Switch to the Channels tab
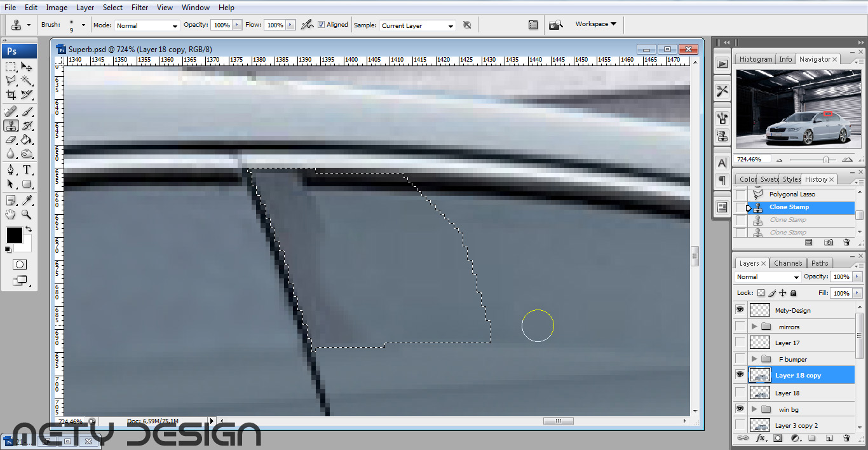The image size is (868, 450). pyautogui.click(x=788, y=263)
